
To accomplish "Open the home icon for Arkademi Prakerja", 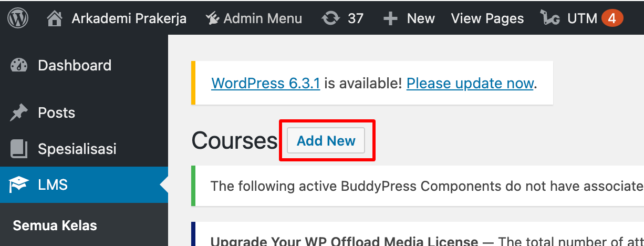I will (x=55, y=18).
